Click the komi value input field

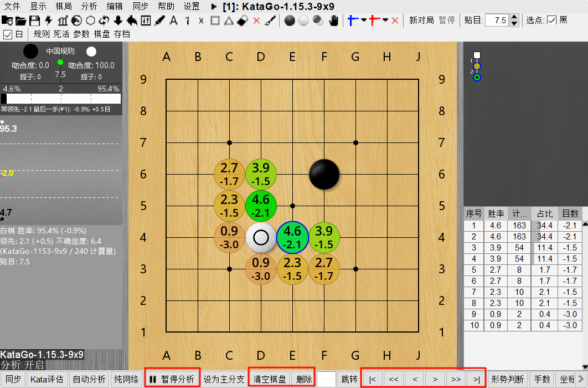click(498, 20)
